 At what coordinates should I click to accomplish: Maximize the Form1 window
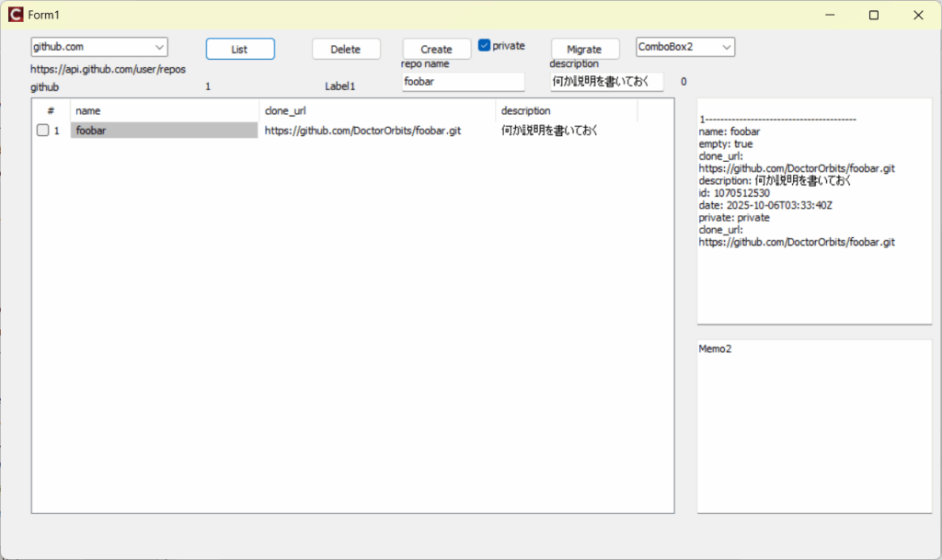[874, 15]
